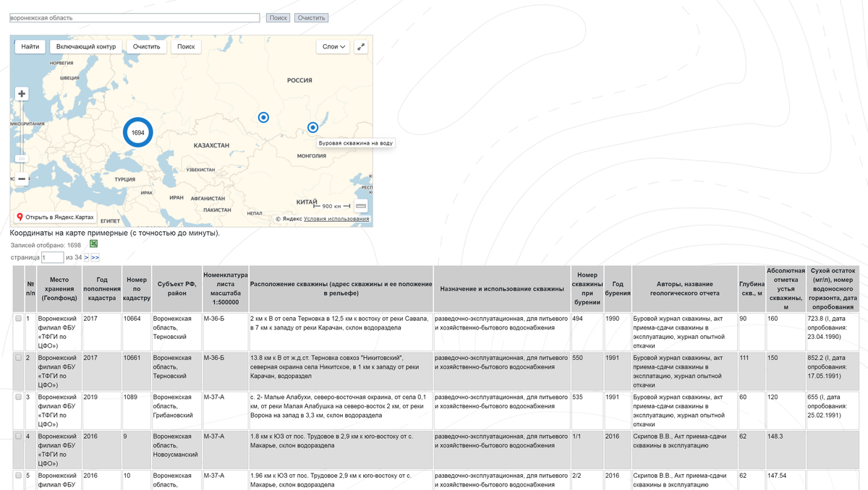Viewport: 868px width, 490px height.
Task: Open the 1694 wells cluster marker
Action: tap(137, 133)
